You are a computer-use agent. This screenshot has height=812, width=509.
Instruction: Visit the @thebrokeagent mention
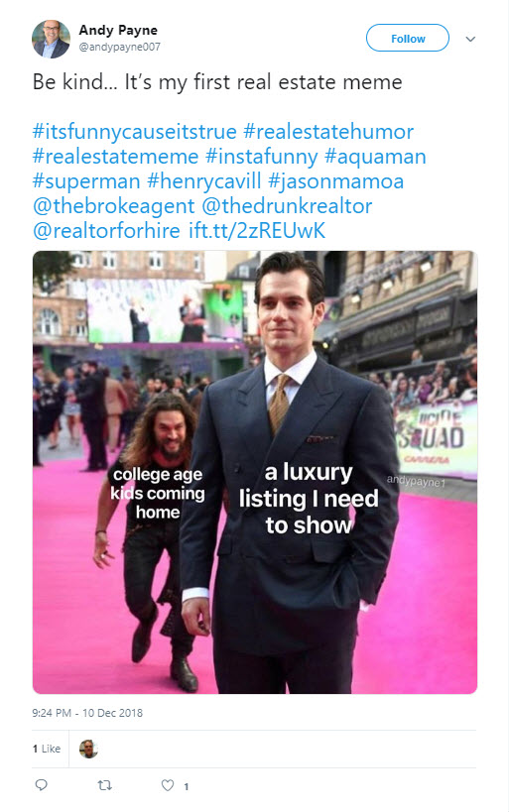[113, 206]
